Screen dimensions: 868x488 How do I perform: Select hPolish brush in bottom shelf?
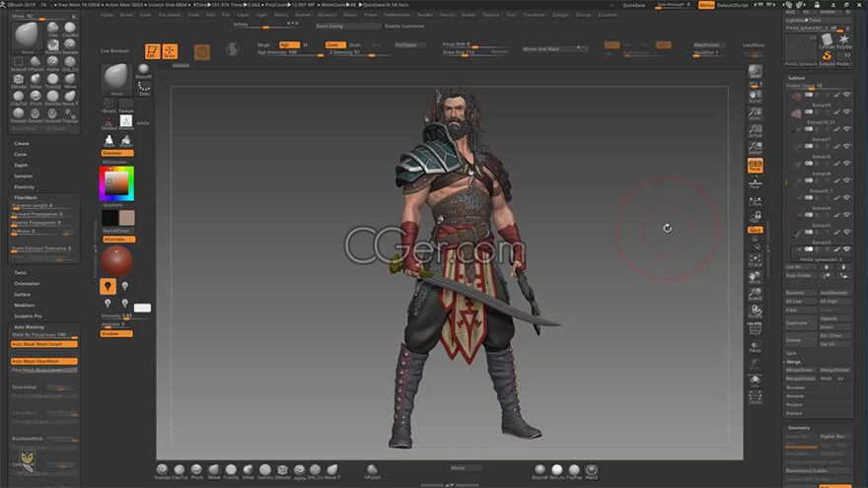372,471
